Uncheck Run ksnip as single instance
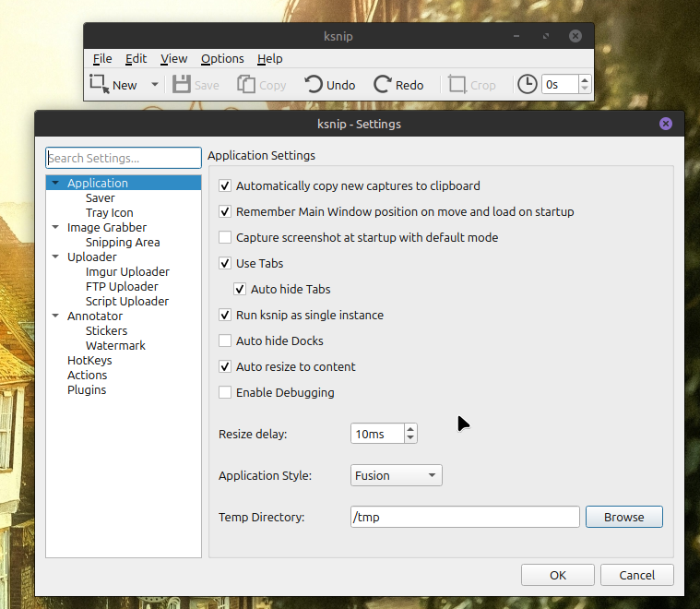The width and height of the screenshot is (700, 609). (x=225, y=315)
